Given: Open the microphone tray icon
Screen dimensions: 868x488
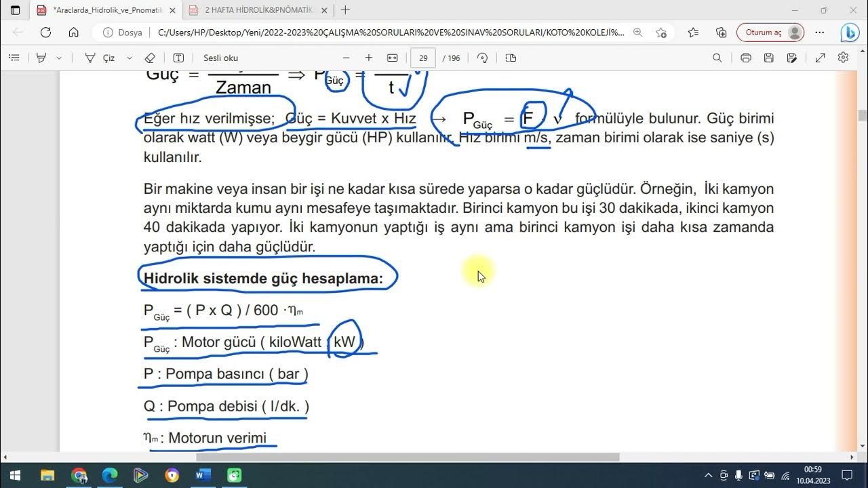Looking at the screenshot, I should [738, 475].
